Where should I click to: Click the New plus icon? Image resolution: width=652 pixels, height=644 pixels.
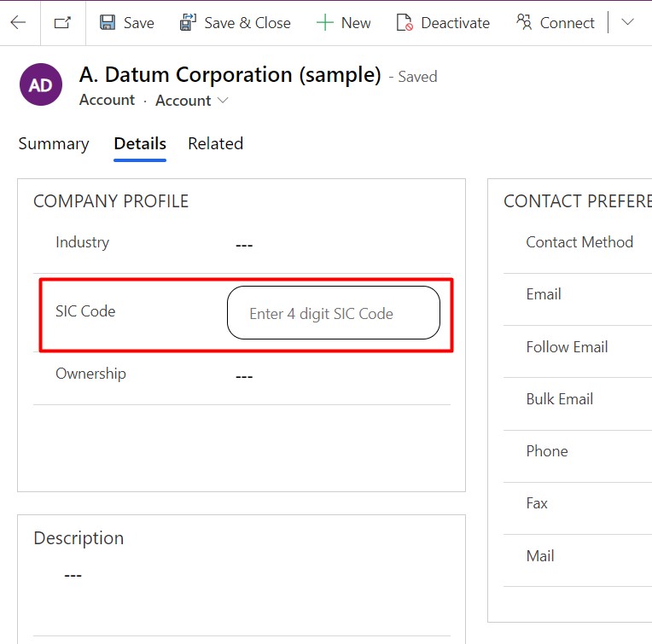[324, 23]
